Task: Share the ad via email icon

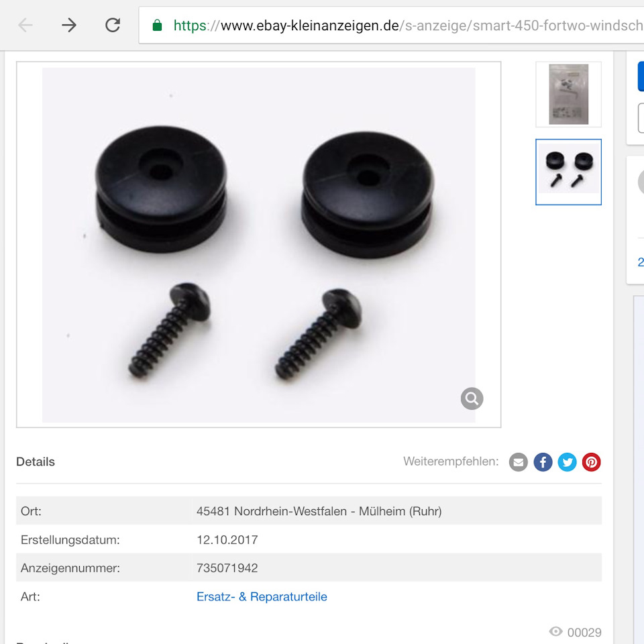Action: [x=519, y=462]
